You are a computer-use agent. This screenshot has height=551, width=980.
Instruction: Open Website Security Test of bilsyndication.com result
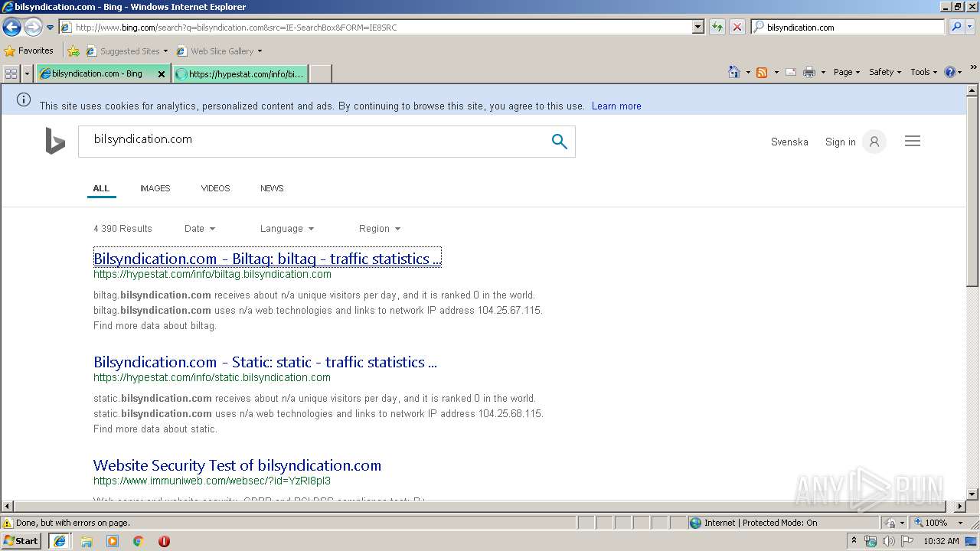(237, 465)
